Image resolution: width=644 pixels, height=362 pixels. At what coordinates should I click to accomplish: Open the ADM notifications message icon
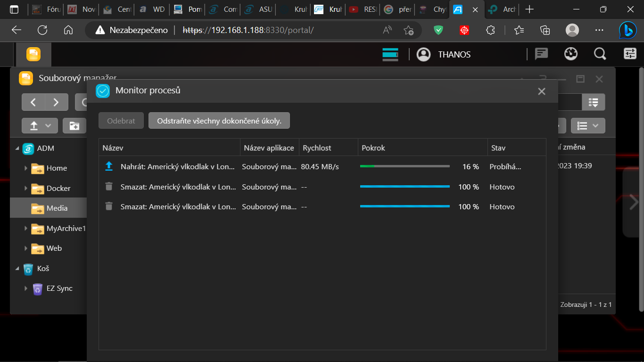coord(541,54)
